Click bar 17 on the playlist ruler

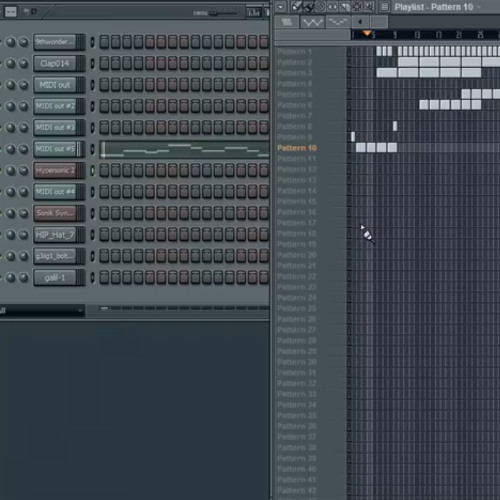(x=438, y=35)
